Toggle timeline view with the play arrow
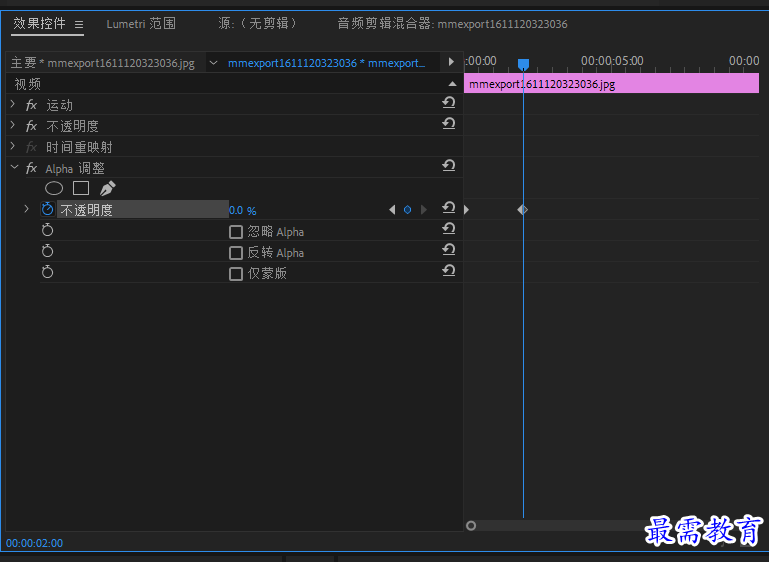769x562 pixels. 451,62
